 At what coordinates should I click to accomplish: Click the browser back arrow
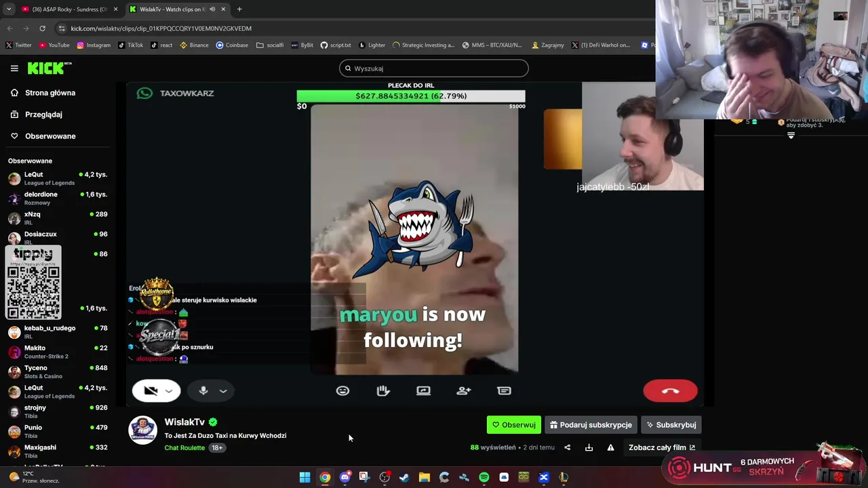9,28
